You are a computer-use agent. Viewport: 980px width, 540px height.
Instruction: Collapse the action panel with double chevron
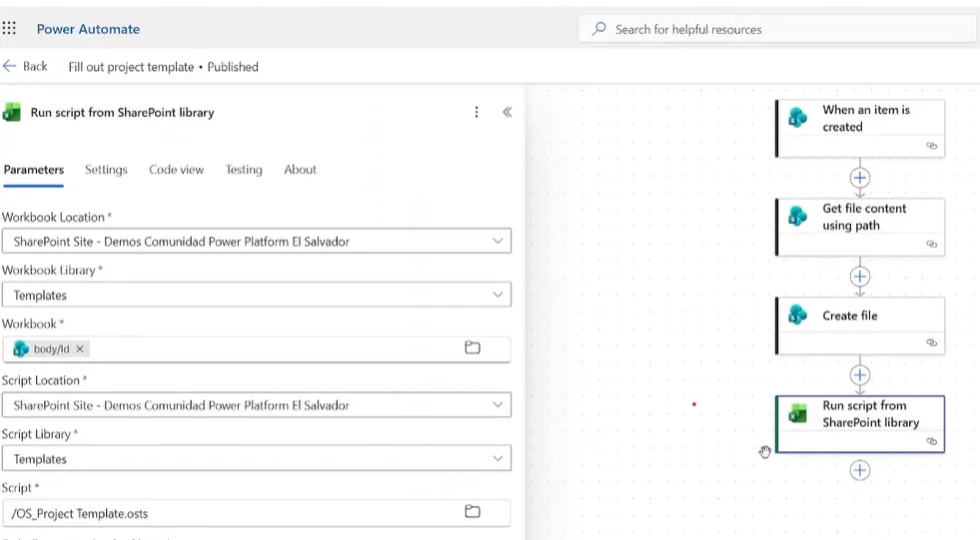click(x=506, y=112)
